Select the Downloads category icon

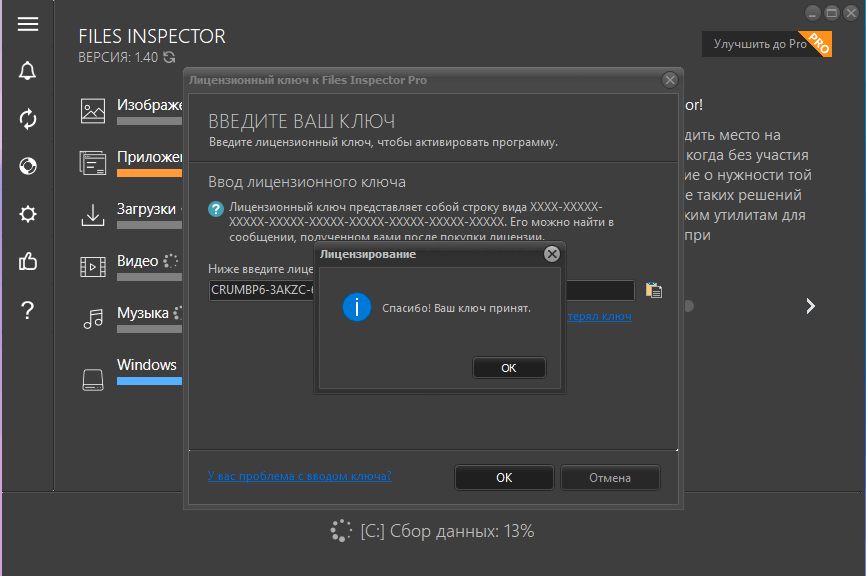coord(93,215)
